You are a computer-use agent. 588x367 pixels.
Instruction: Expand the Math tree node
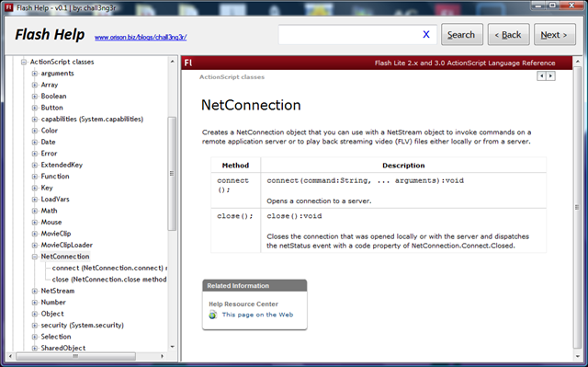pos(35,211)
